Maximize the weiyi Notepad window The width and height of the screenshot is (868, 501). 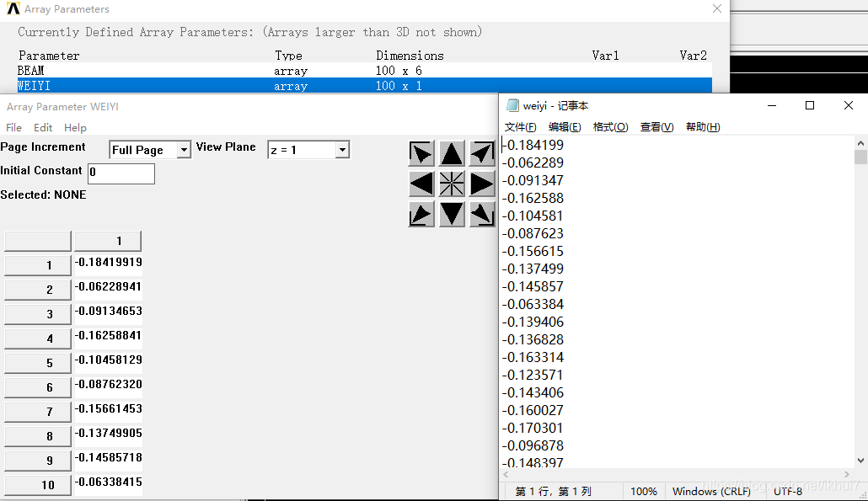point(810,105)
